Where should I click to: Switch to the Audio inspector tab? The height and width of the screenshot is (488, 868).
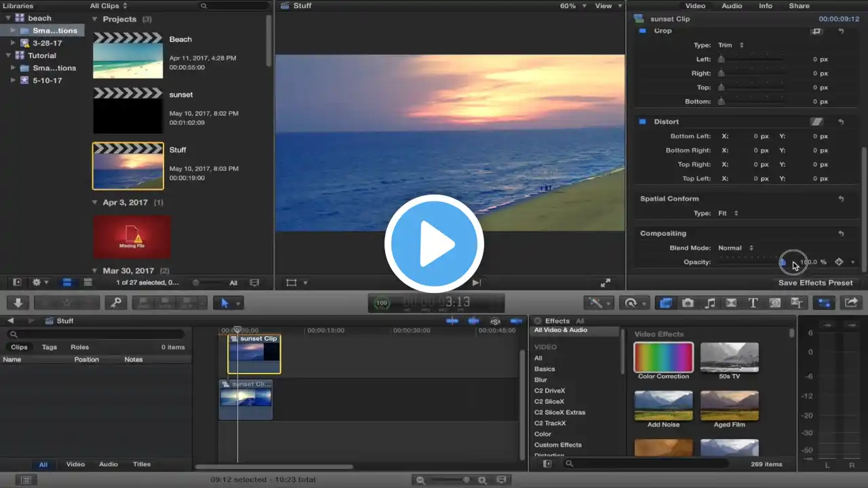click(732, 6)
